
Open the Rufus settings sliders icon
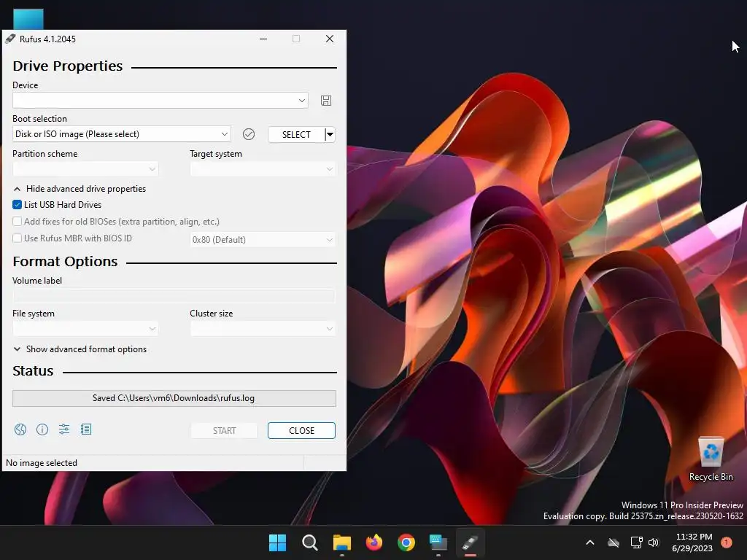(x=64, y=429)
